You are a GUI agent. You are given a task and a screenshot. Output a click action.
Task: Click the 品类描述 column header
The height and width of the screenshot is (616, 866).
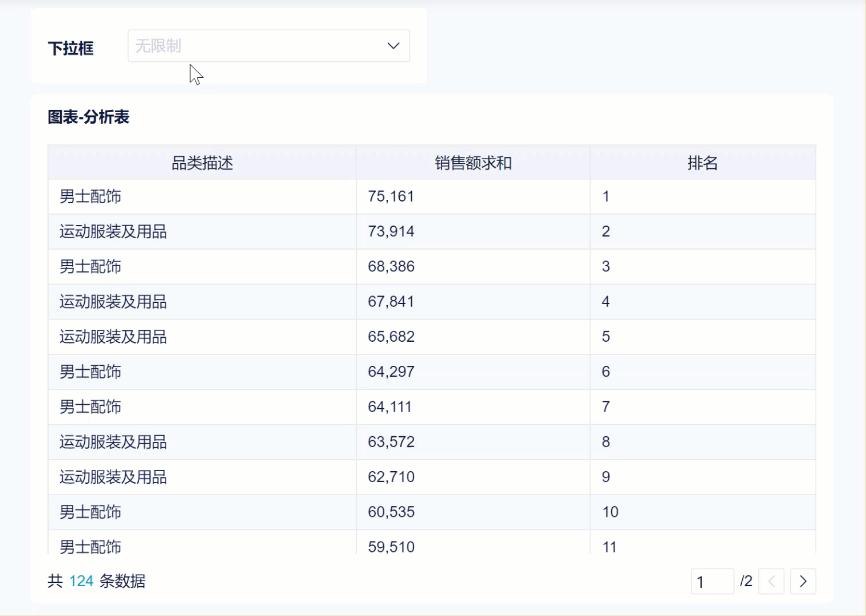[x=202, y=163]
